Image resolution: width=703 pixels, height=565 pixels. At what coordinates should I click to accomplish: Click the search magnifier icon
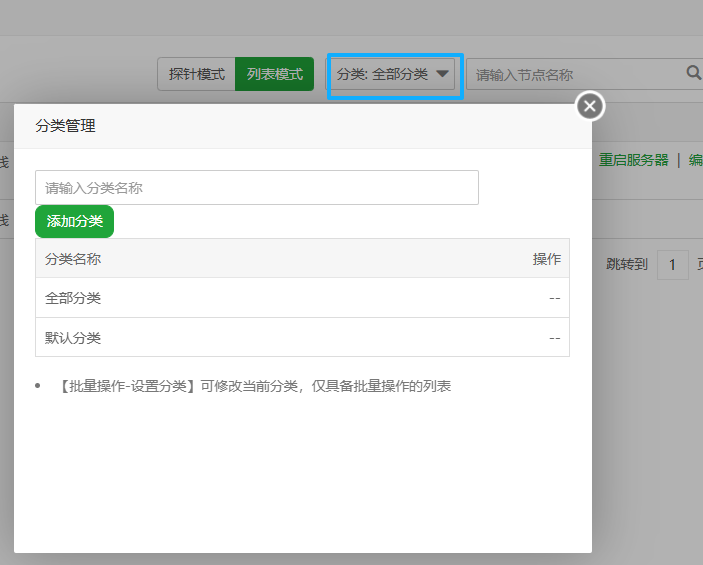pos(693,73)
